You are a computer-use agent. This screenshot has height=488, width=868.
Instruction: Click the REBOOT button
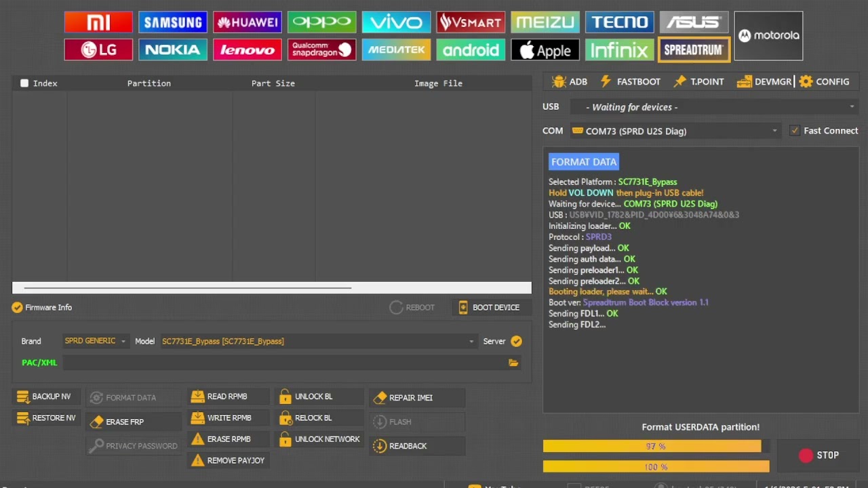pos(412,308)
